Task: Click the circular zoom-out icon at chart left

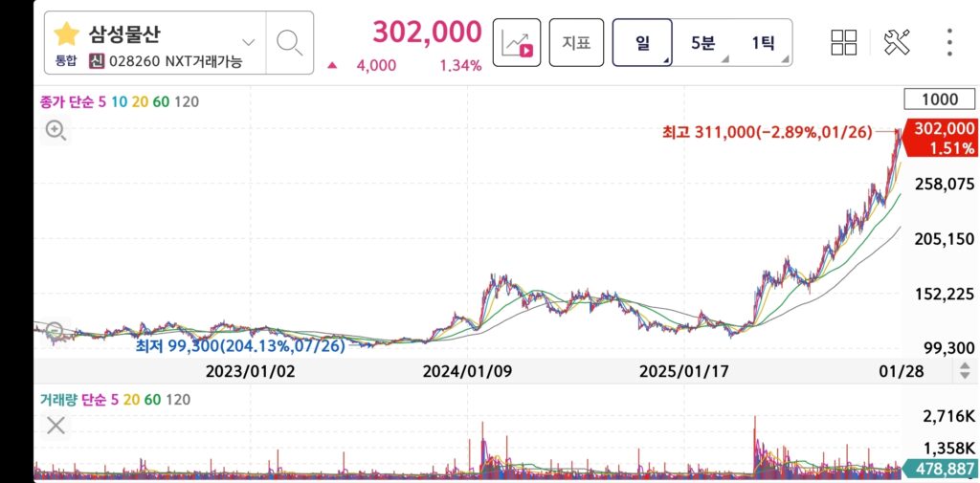Action: click(56, 332)
